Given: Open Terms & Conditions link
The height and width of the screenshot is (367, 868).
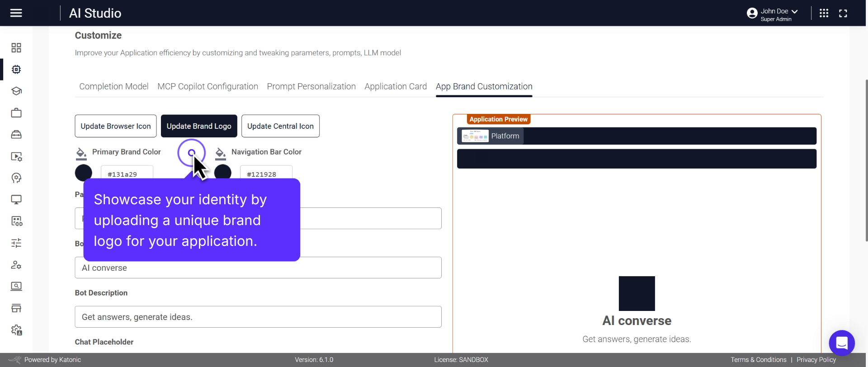Looking at the screenshot, I should tap(759, 360).
